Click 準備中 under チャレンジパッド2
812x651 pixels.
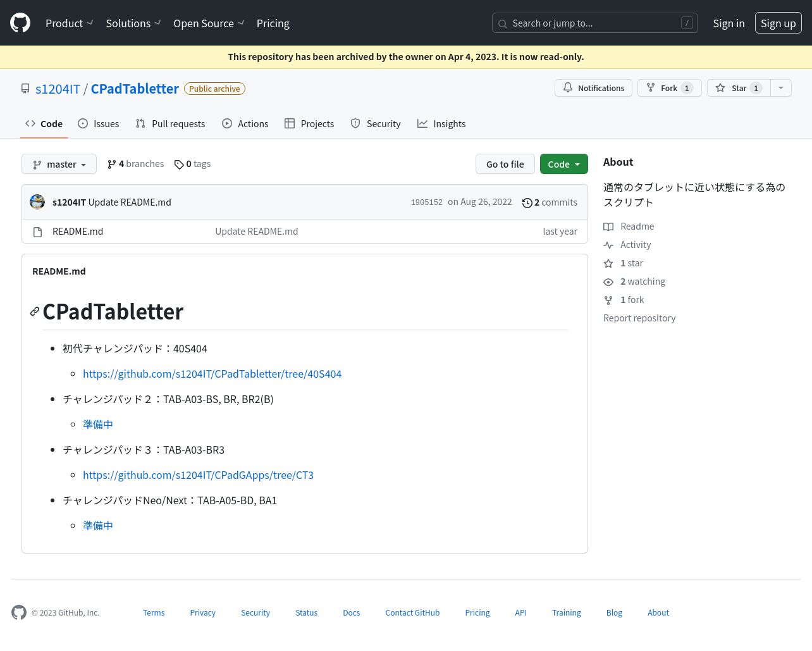click(x=98, y=425)
